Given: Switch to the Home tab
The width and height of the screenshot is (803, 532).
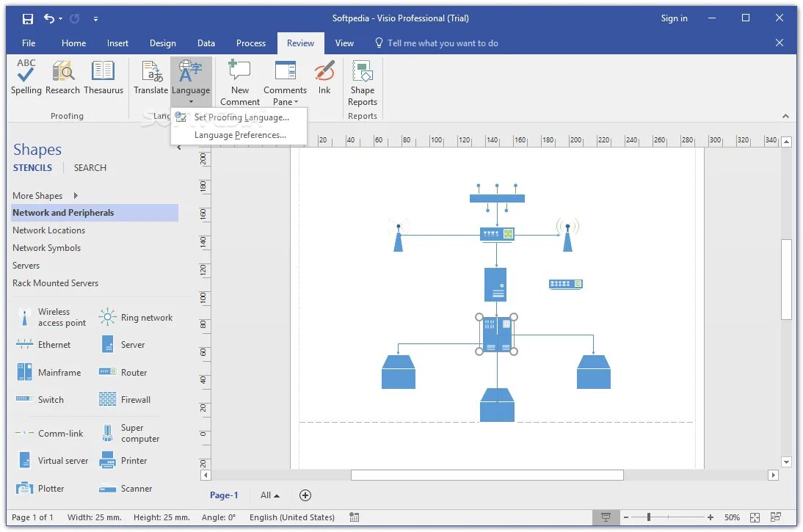Looking at the screenshot, I should (x=73, y=43).
